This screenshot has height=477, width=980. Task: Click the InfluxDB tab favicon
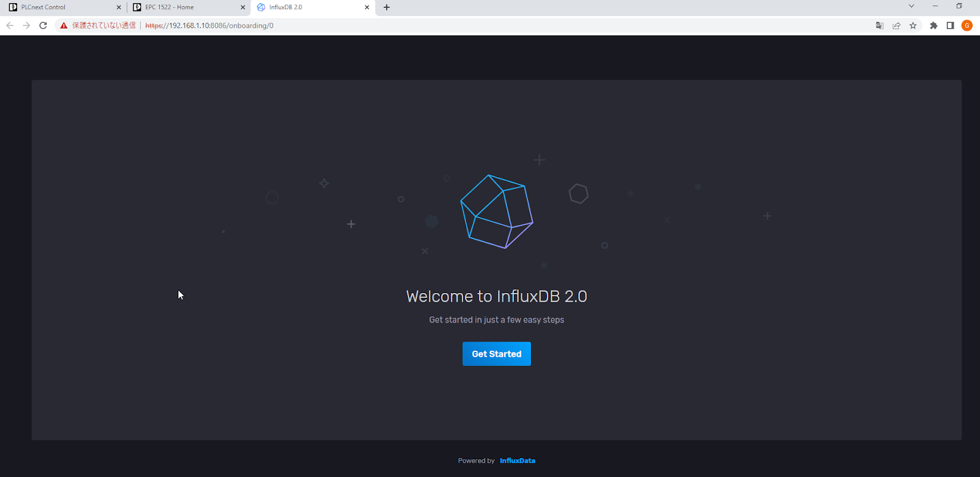tap(261, 7)
